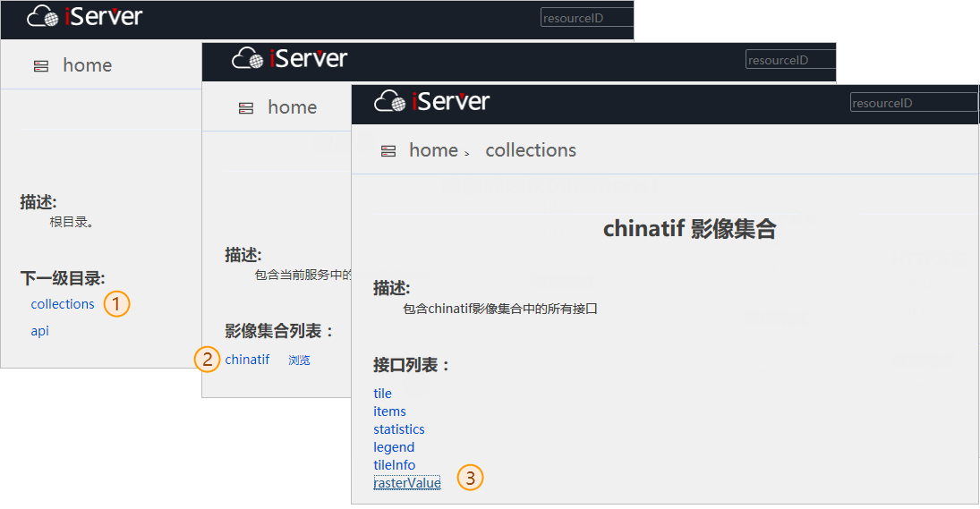Open the legend interface link
Screen dimensions: 980x509
coord(394,447)
